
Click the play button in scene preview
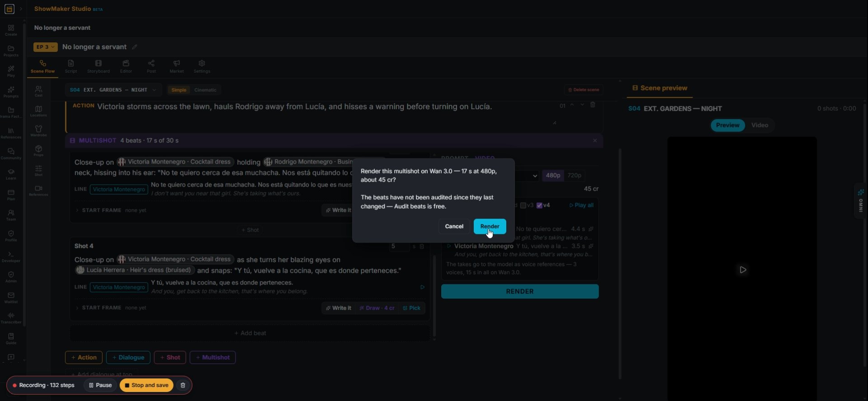743,270
